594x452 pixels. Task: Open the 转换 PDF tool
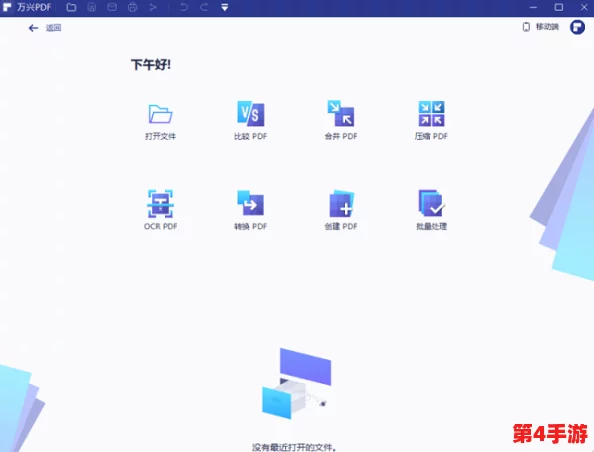250,203
